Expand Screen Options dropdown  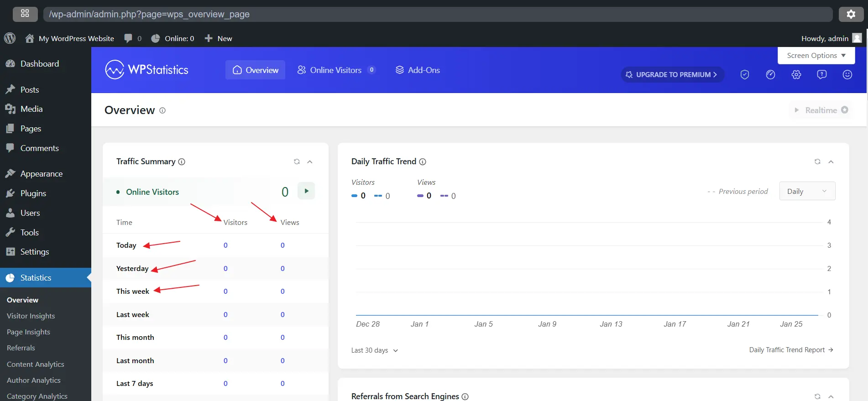(x=816, y=55)
